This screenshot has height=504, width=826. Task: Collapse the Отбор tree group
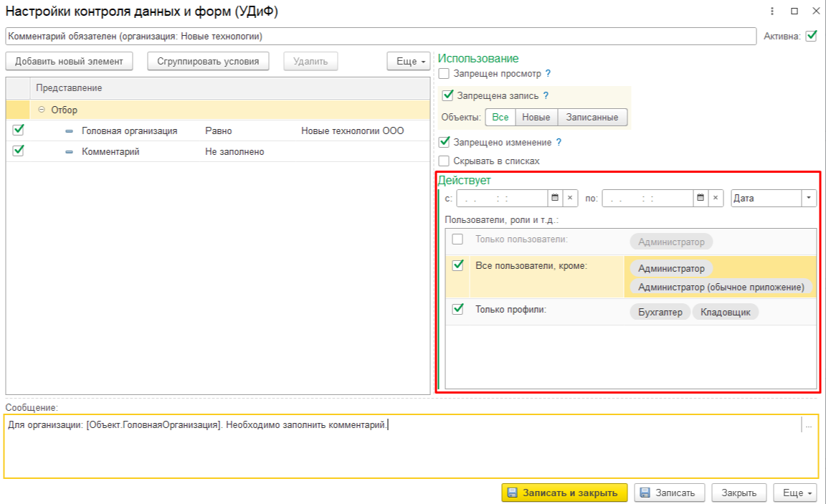[x=42, y=110]
